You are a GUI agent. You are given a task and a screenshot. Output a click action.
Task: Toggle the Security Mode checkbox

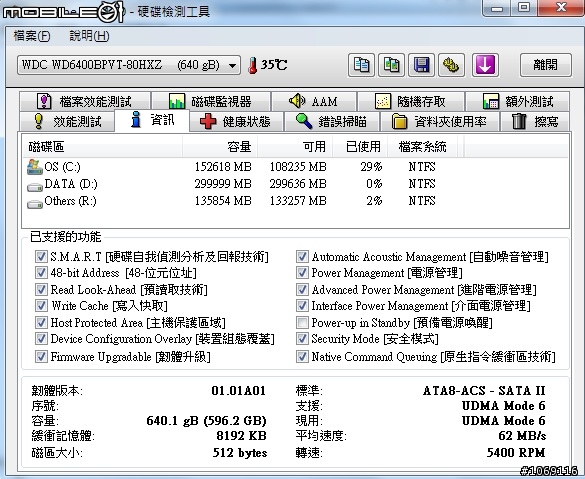[302, 339]
